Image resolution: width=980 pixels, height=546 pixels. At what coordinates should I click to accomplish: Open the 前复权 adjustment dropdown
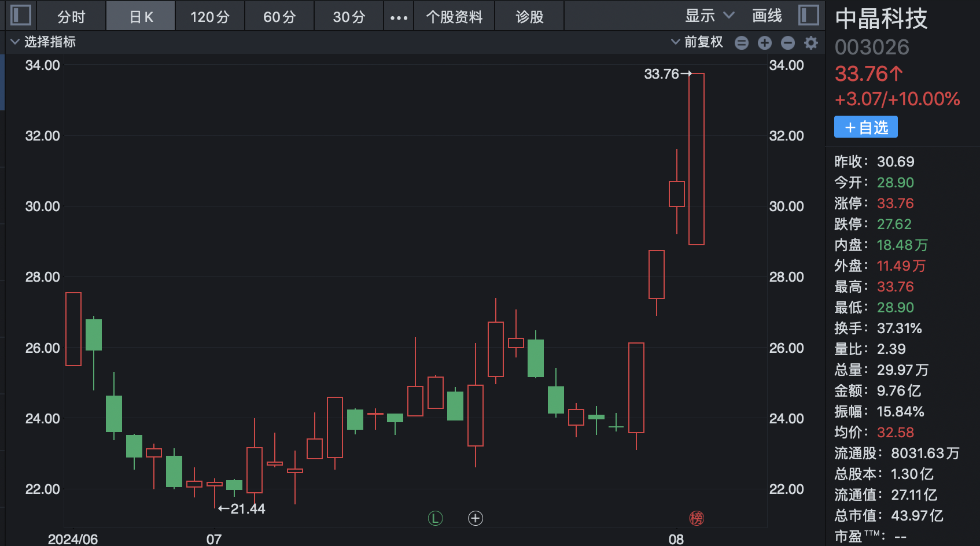pyautogui.click(x=697, y=42)
